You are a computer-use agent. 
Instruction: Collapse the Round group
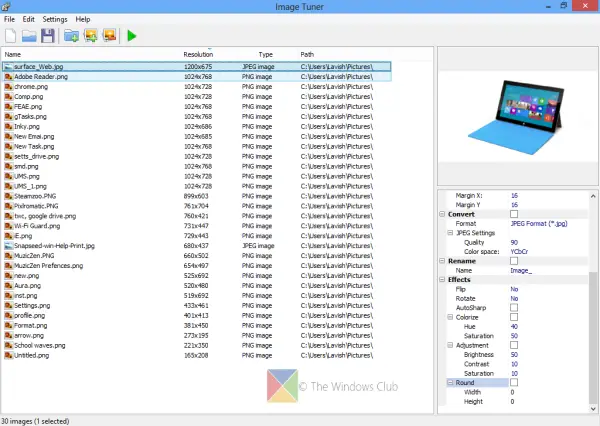click(x=450, y=382)
